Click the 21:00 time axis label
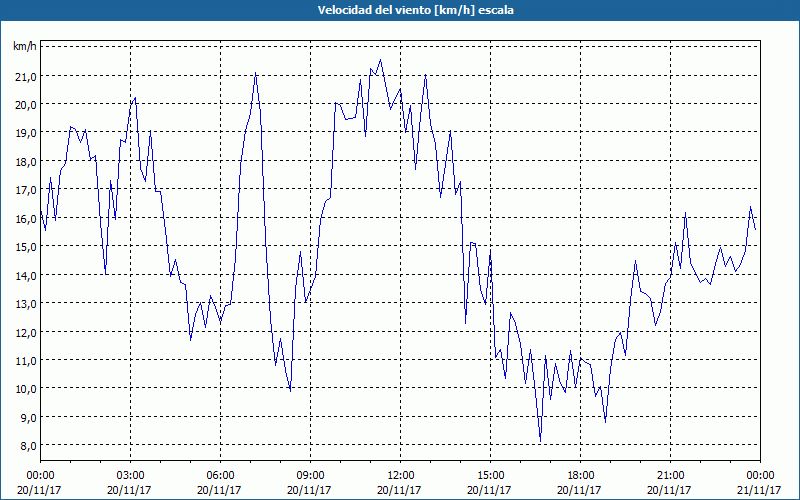Screen dimensions: 800x500 point(670,476)
